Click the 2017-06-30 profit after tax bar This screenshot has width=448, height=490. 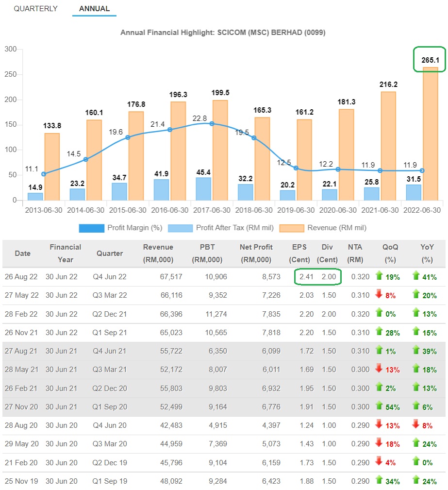click(203, 189)
